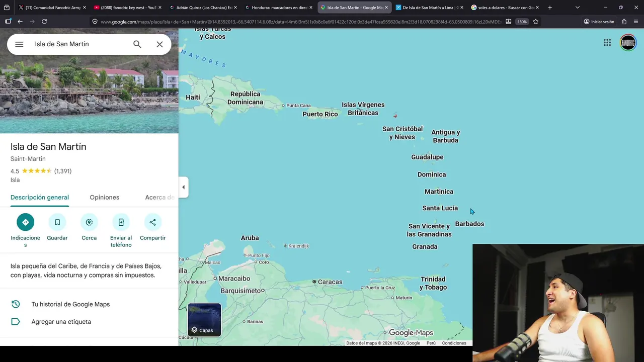
Task: Click the red San Martín location marker
Action: pyautogui.click(x=395, y=116)
